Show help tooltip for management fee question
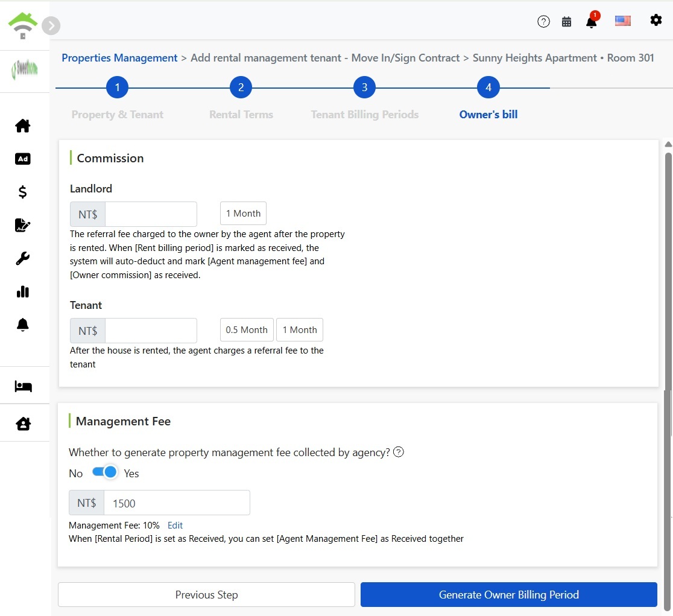 pos(398,452)
